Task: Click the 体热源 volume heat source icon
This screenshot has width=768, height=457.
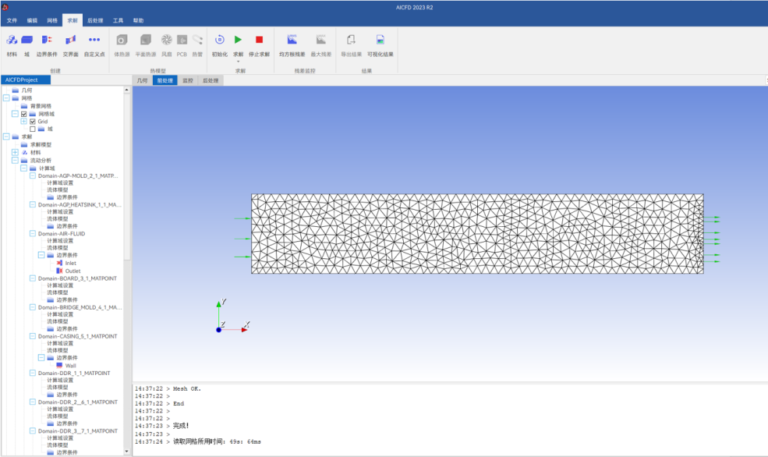Action: [x=122, y=40]
